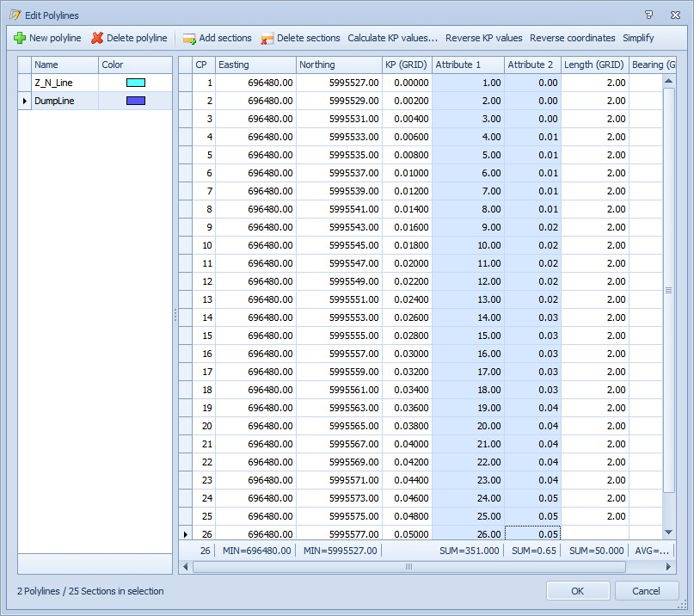Click the Edit Polylines title bar icon
Viewport: 694px width, 616px height.
pos(15,14)
